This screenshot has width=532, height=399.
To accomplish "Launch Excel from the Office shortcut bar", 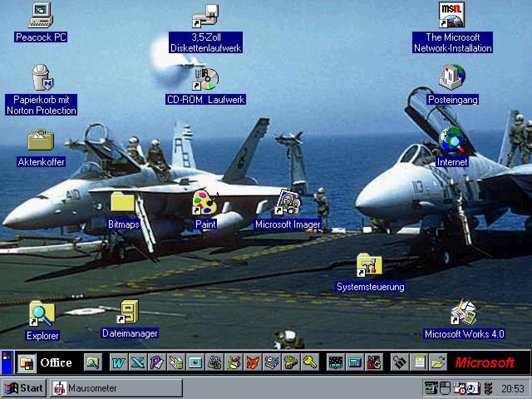I will coord(138,362).
